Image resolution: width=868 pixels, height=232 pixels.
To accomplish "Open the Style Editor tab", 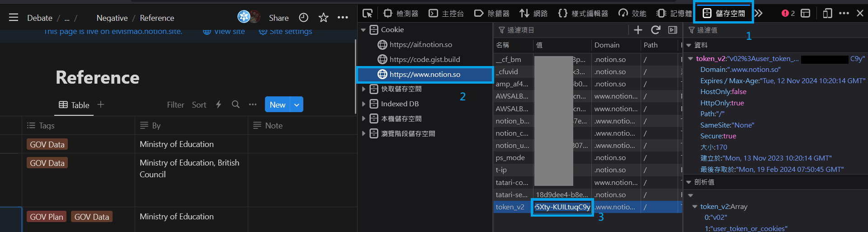I will 583,13.
